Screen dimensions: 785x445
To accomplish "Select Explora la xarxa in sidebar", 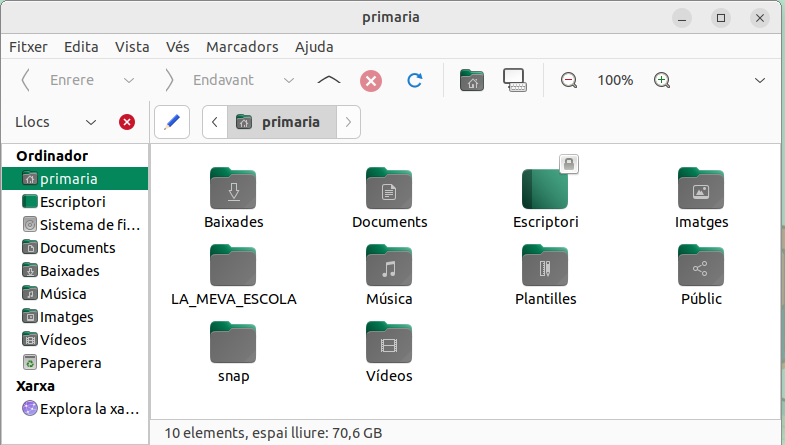I will point(85,408).
